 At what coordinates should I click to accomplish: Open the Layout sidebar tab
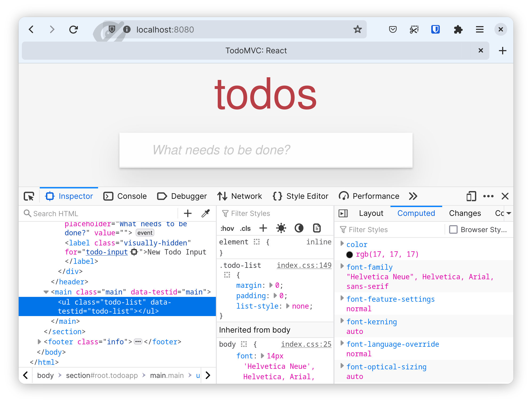[x=371, y=213]
